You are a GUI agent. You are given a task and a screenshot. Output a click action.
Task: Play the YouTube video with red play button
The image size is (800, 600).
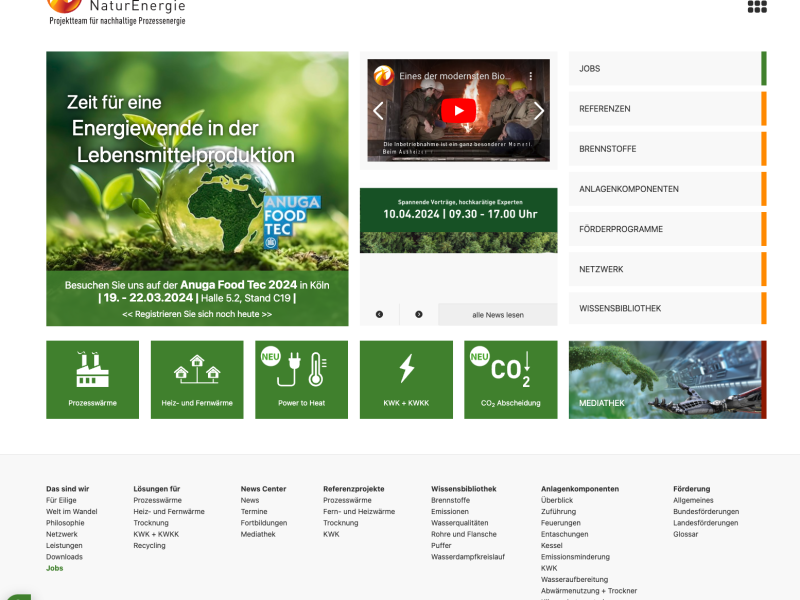[x=458, y=111]
